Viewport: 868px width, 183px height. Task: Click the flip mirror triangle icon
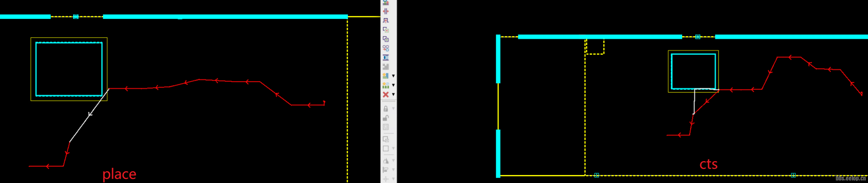click(x=386, y=160)
